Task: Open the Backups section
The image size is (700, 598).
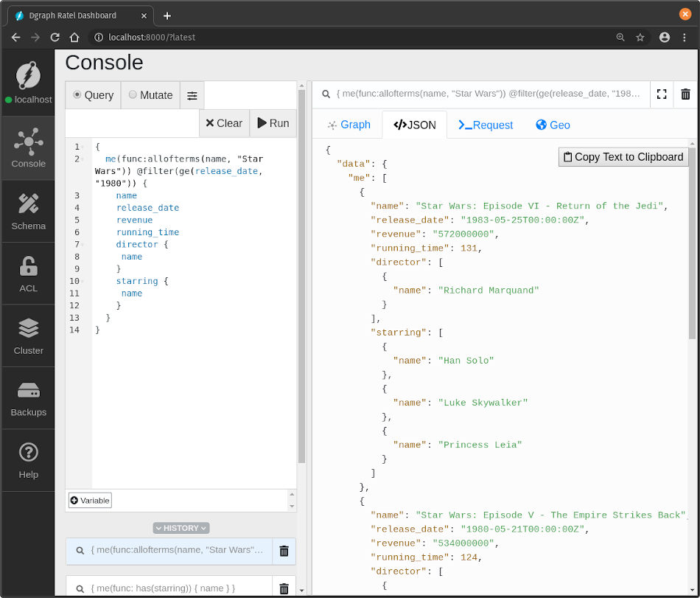Action: [x=28, y=398]
